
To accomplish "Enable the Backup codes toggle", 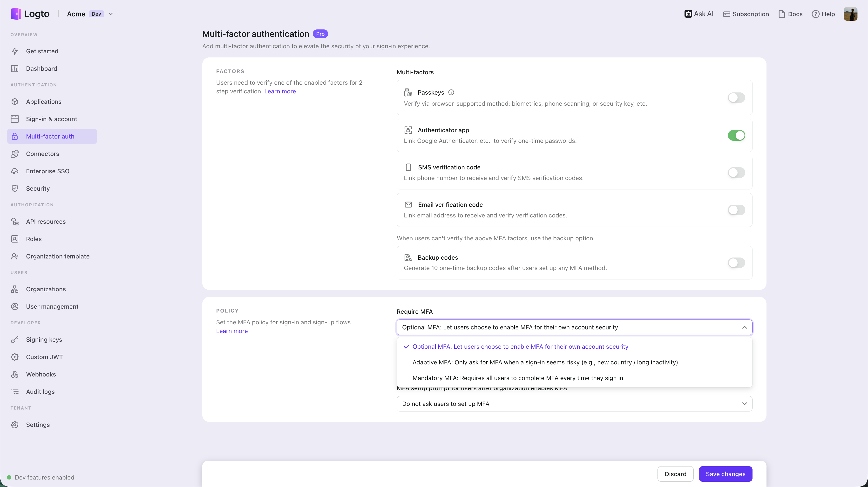I will (x=736, y=263).
